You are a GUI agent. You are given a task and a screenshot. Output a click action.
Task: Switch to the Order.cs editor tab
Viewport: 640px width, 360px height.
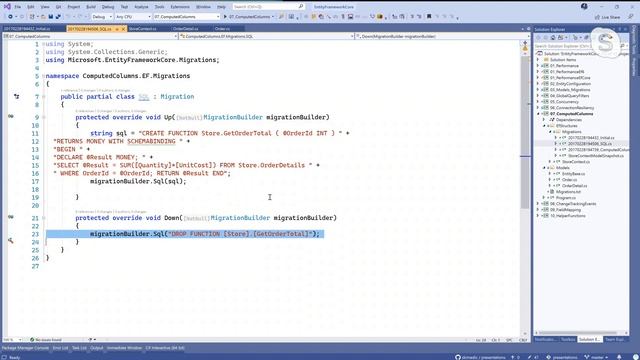pyautogui.click(x=222, y=29)
